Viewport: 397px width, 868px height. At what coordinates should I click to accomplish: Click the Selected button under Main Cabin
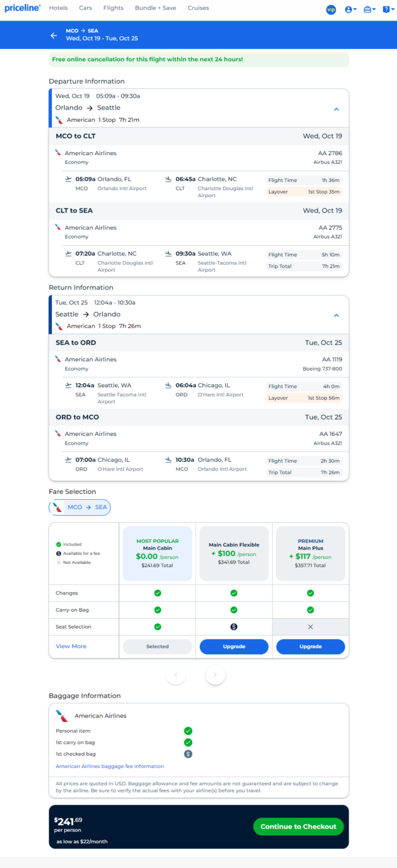pos(157,647)
